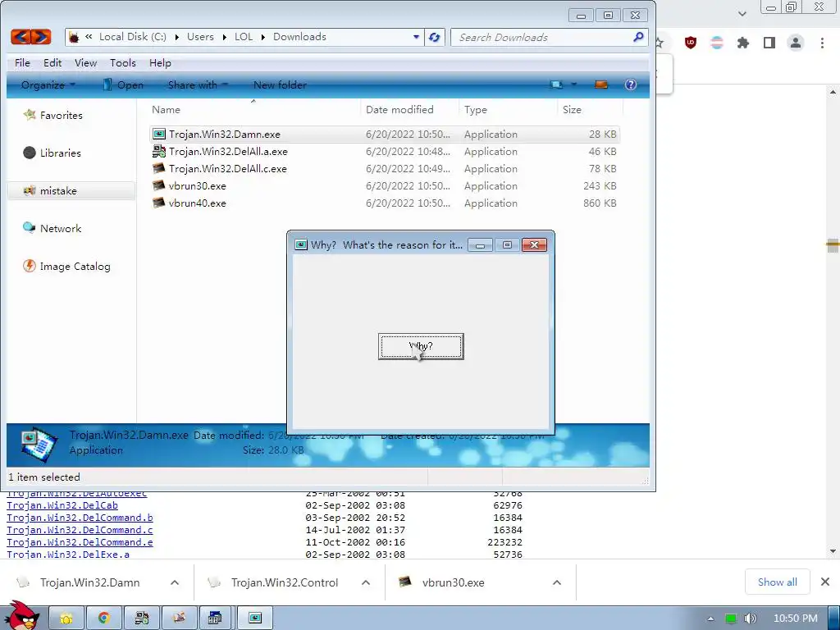Click the vbrun30.exe file icon

pos(159,185)
